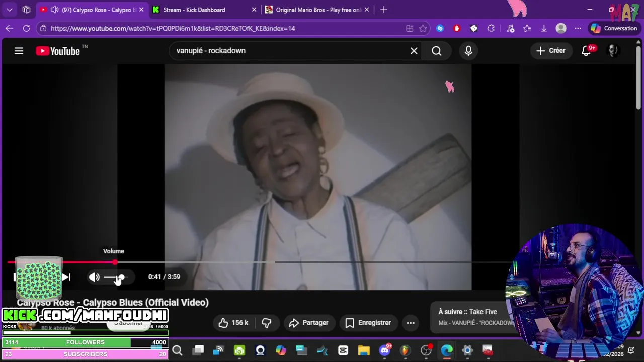Open the browser profile avatar
This screenshot has height=362, width=644.
click(561, 28)
